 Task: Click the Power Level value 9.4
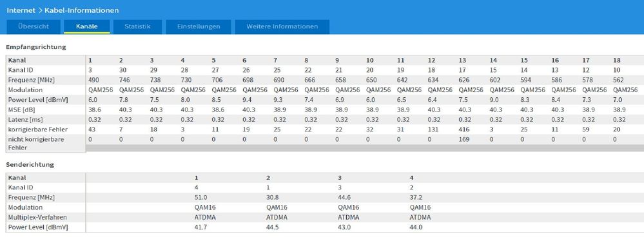tap(247, 100)
